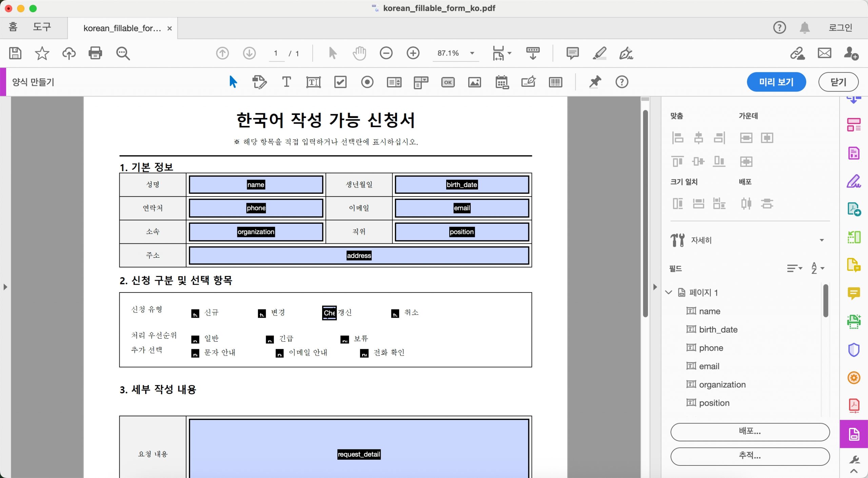Select birth_date in the field list
The image size is (868, 478).
click(x=718, y=330)
